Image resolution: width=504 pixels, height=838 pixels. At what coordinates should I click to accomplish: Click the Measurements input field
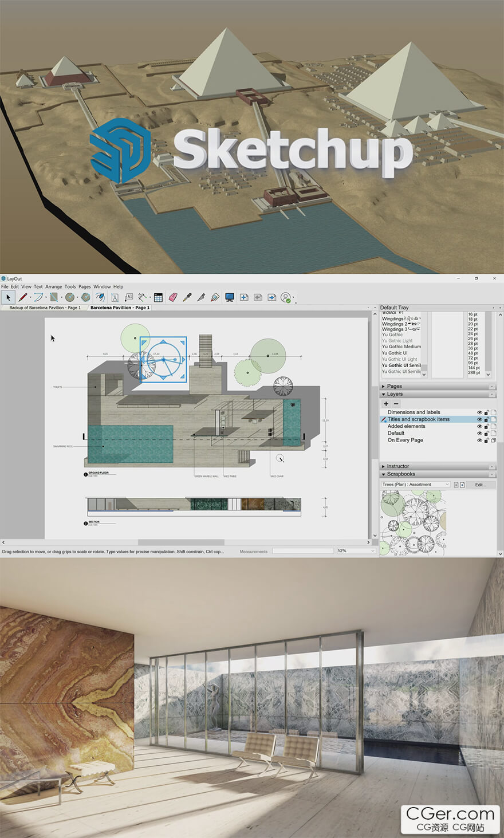click(x=302, y=551)
